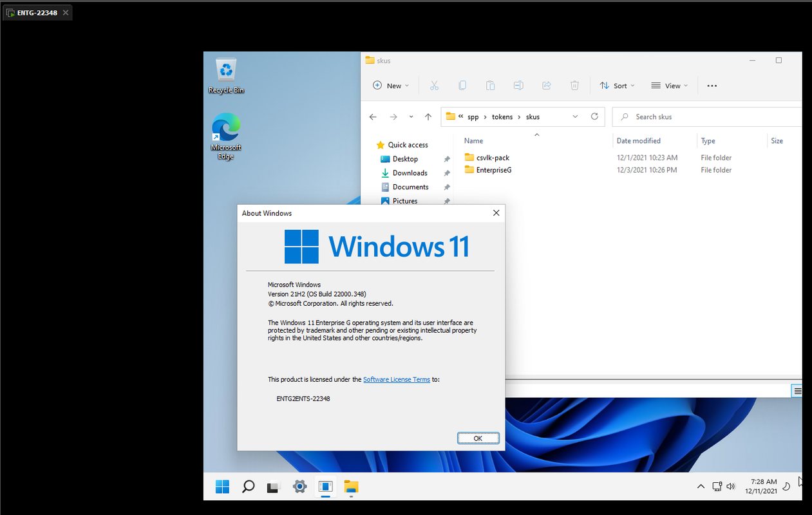Click the Rename icon in Explorer toolbar
The image size is (812, 515).
518,86
